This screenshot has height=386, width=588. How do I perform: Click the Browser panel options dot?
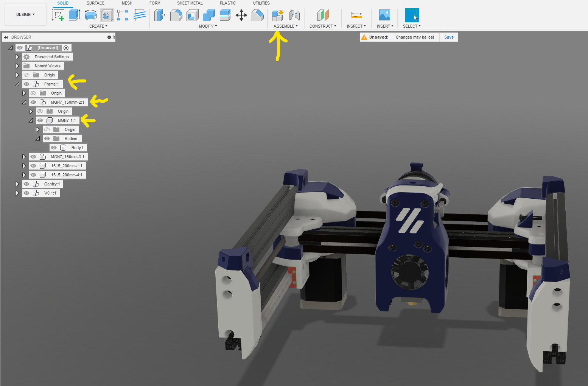point(109,37)
